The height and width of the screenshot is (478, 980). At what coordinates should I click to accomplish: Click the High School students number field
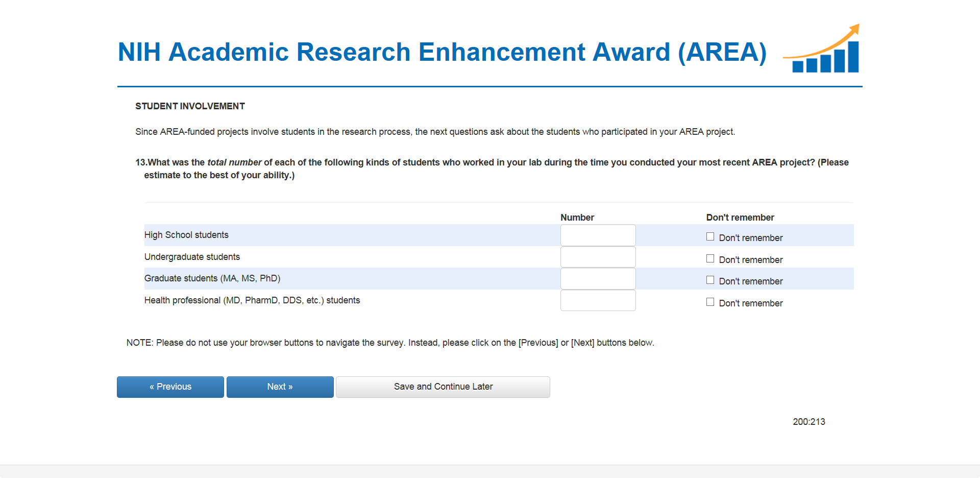598,235
